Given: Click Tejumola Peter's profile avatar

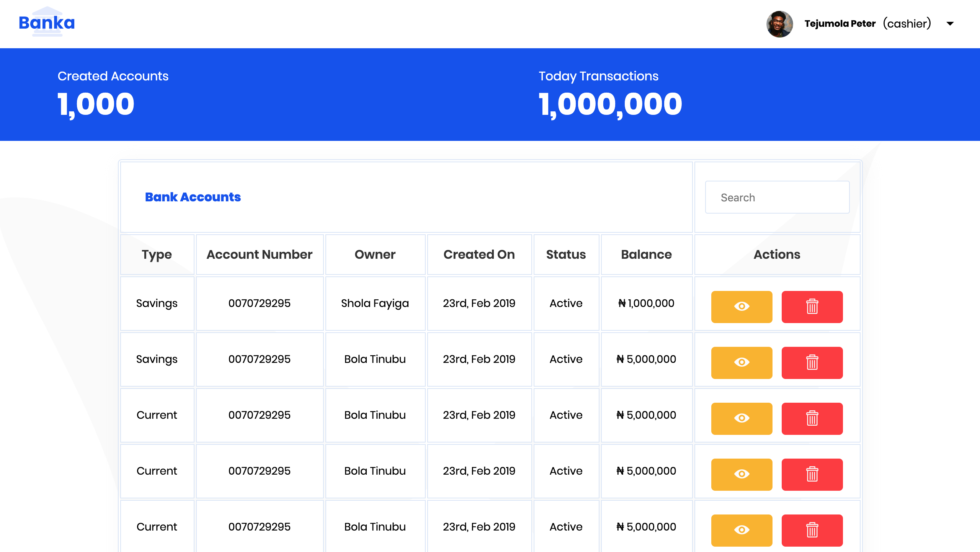Looking at the screenshot, I should click(x=779, y=24).
